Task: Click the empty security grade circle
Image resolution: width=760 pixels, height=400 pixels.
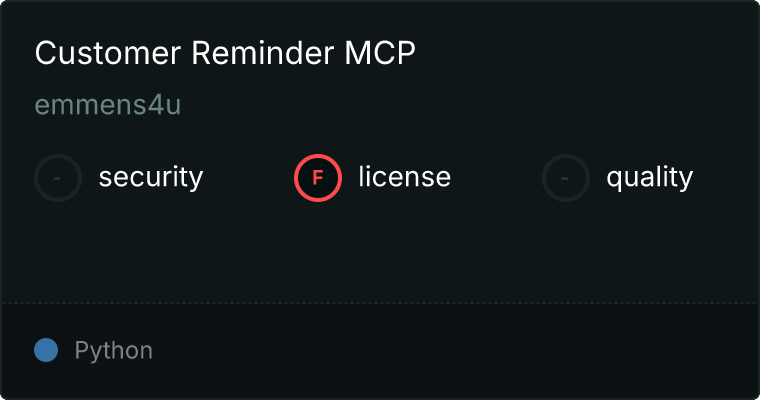Action: pos(58,178)
